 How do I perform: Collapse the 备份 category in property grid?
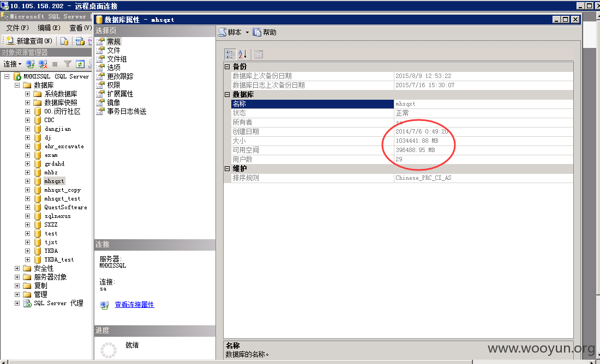tap(227, 67)
